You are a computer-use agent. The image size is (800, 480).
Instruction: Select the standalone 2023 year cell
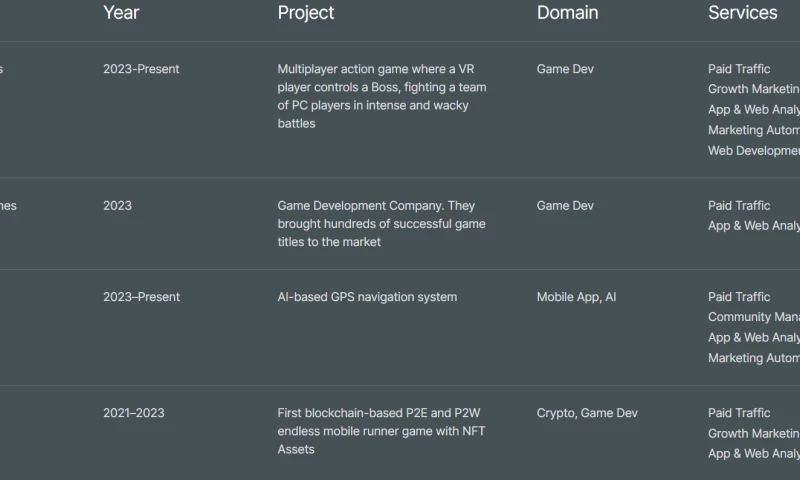point(117,206)
